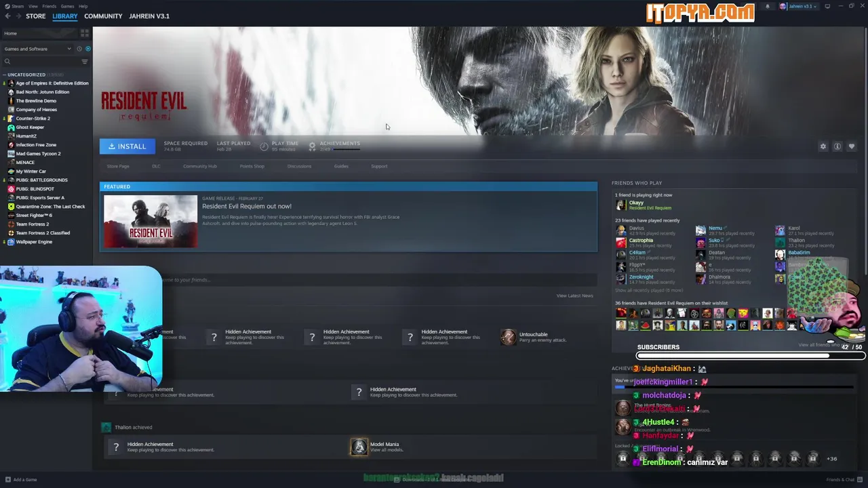Open the grid collections view icon
Image resolution: width=868 pixels, height=488 pixels.
[x=85, y=33]
